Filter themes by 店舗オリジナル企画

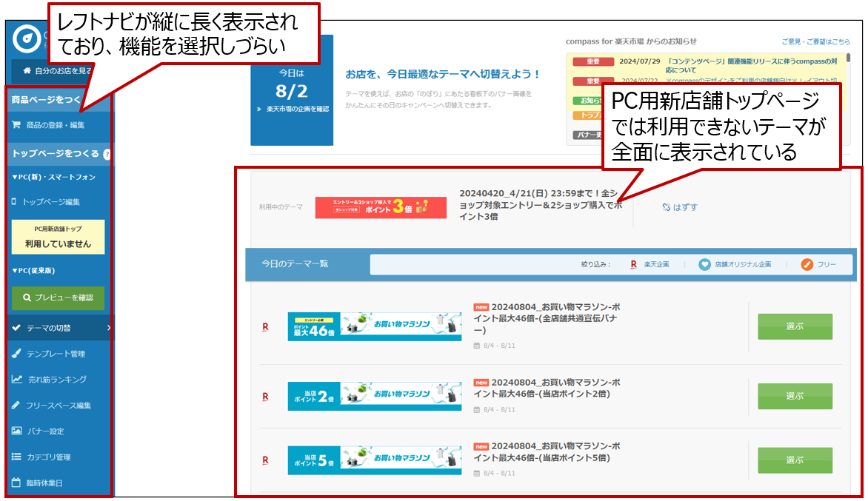(x=735, y=264)
